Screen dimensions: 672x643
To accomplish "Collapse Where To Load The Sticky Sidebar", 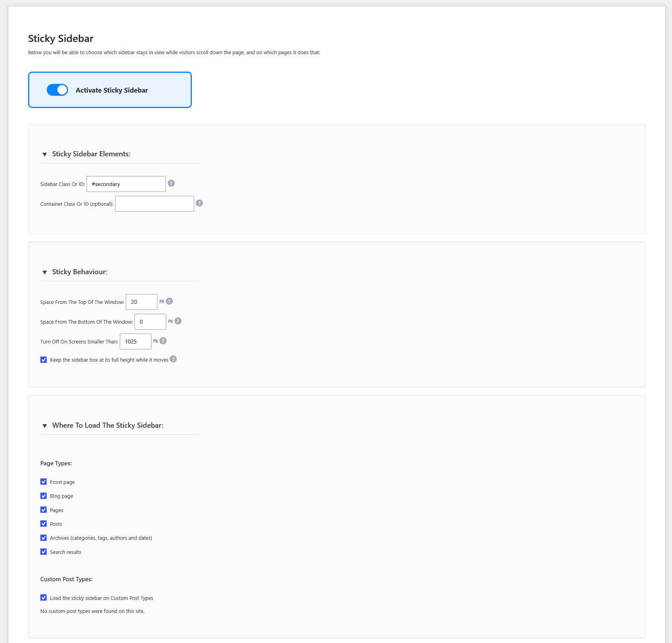I will tap(45, 426).
